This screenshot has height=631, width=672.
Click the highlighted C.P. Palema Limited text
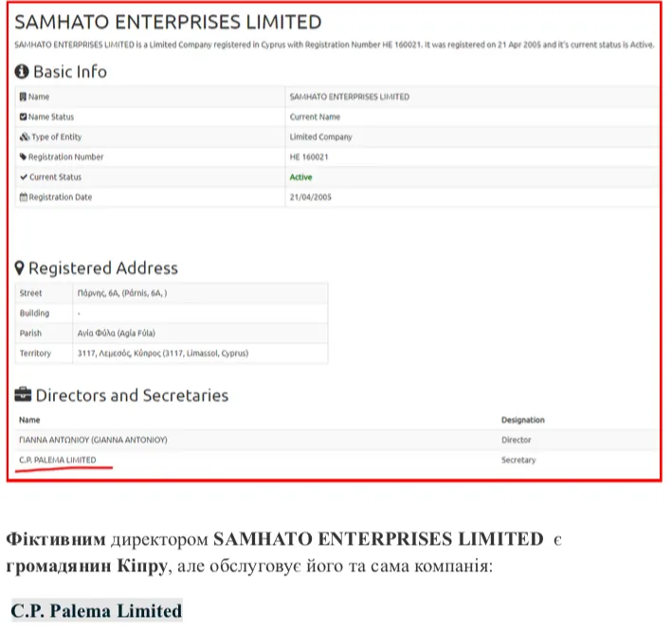pyautogui.click(x=97, y=611)
